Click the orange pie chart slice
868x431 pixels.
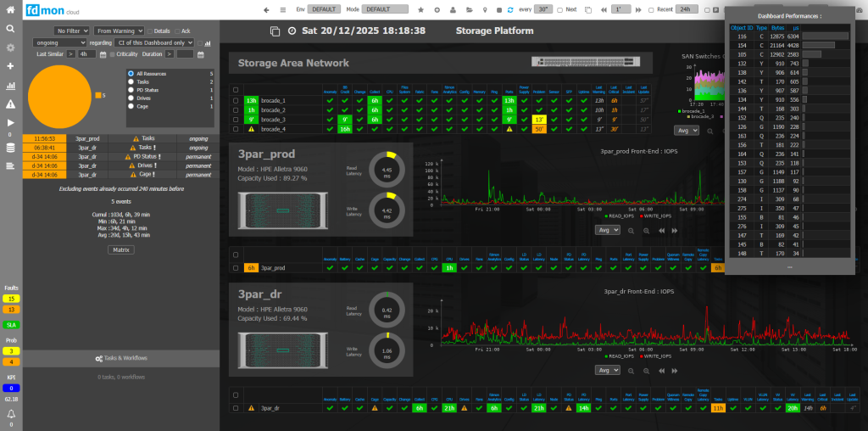59,96
